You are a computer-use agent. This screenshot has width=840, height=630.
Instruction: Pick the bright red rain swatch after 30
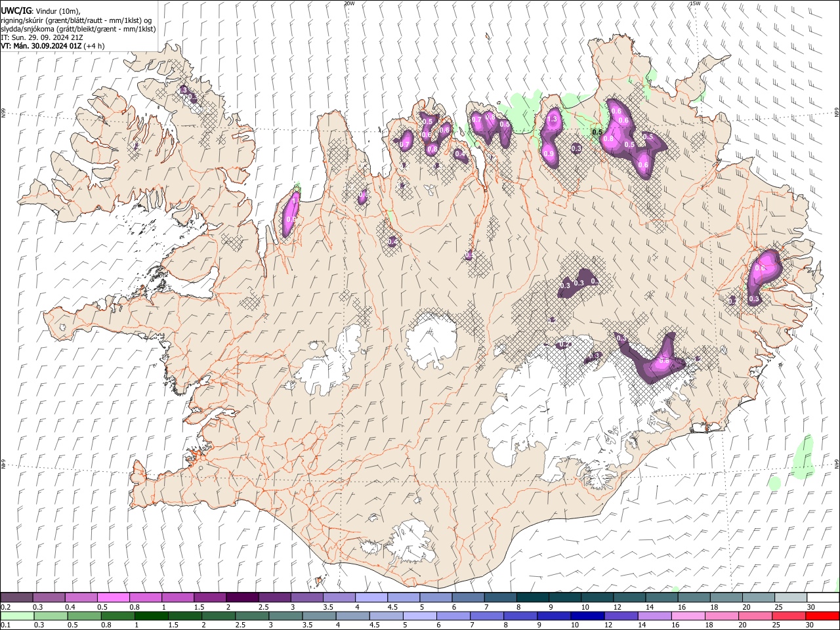pyautogui.click(x=822, y=616)
